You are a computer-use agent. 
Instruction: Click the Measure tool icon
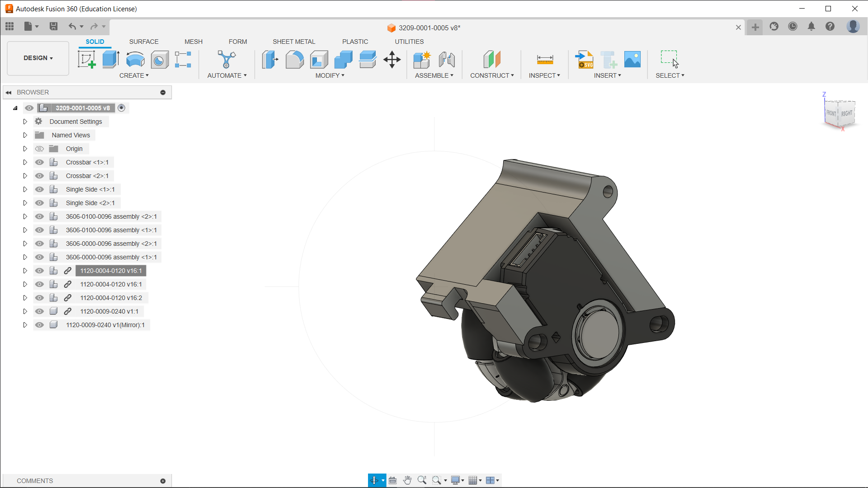[x=545, y=59]
